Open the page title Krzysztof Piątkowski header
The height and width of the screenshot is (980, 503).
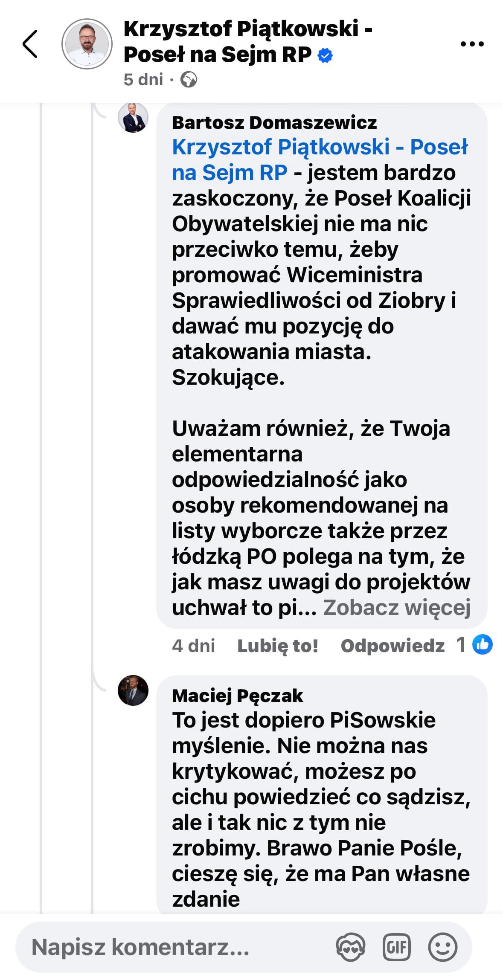click(x=248, y=42)
